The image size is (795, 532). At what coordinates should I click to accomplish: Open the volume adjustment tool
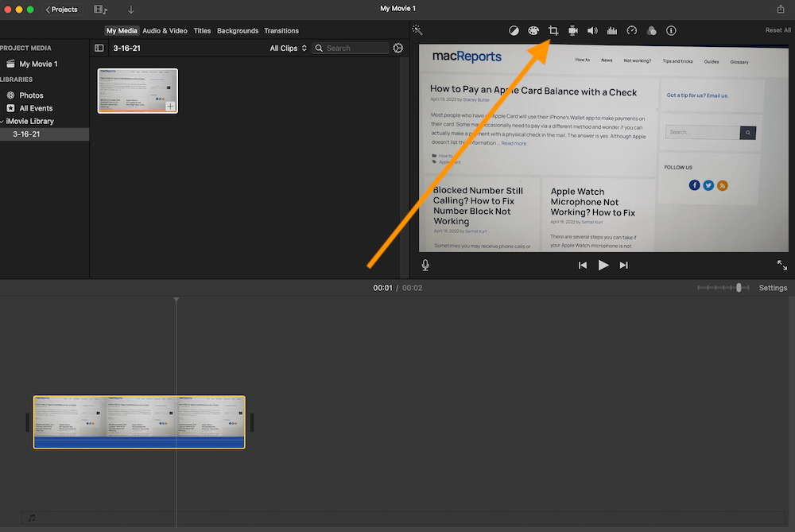[x=592, y=30]
